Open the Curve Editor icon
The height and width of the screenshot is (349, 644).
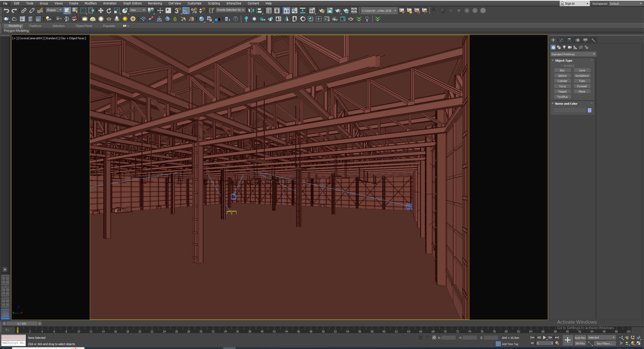point(294,11)
